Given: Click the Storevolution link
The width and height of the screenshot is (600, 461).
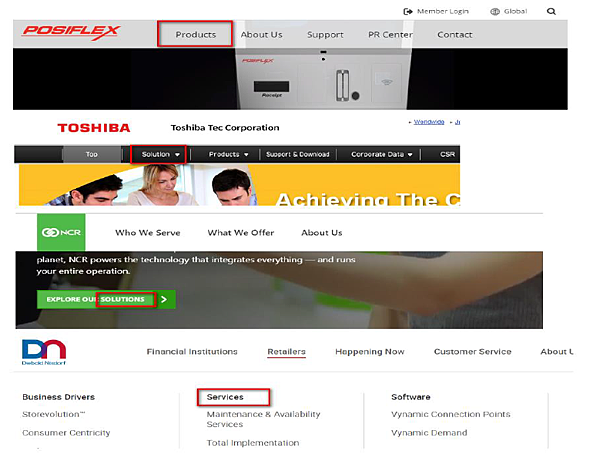Looking at the screenshot, I should 54,414.
